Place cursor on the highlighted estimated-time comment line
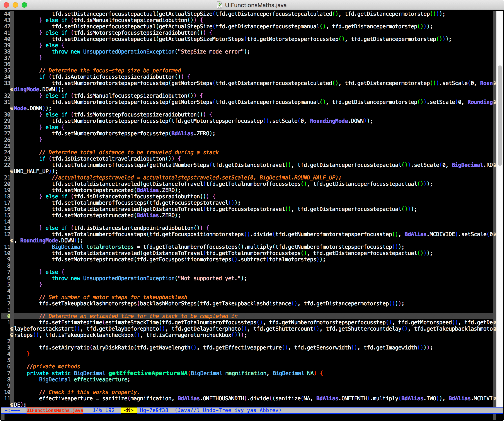The width and height of the screenshot is (504, 421). click(x=139, y=316)
